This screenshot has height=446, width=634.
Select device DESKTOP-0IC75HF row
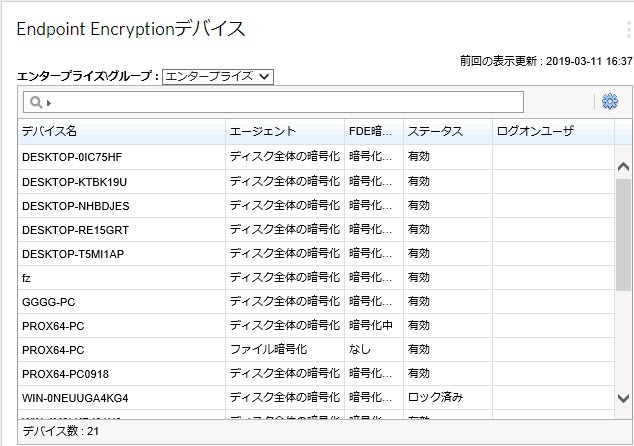pyautogui.click(x=72, y=157)
